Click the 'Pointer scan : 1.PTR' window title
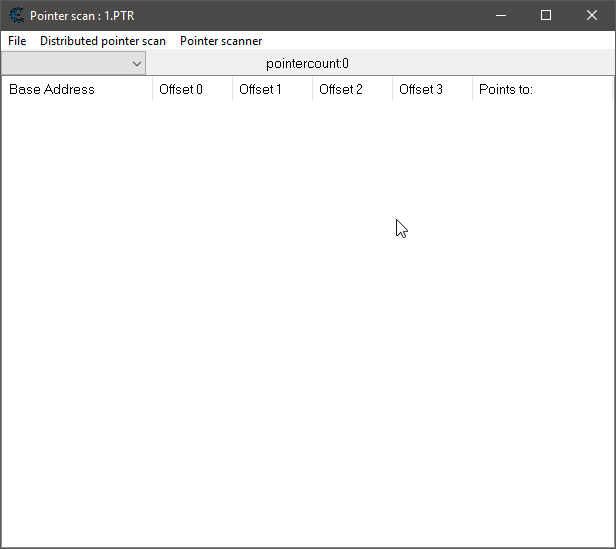 [x=82, y=15]
